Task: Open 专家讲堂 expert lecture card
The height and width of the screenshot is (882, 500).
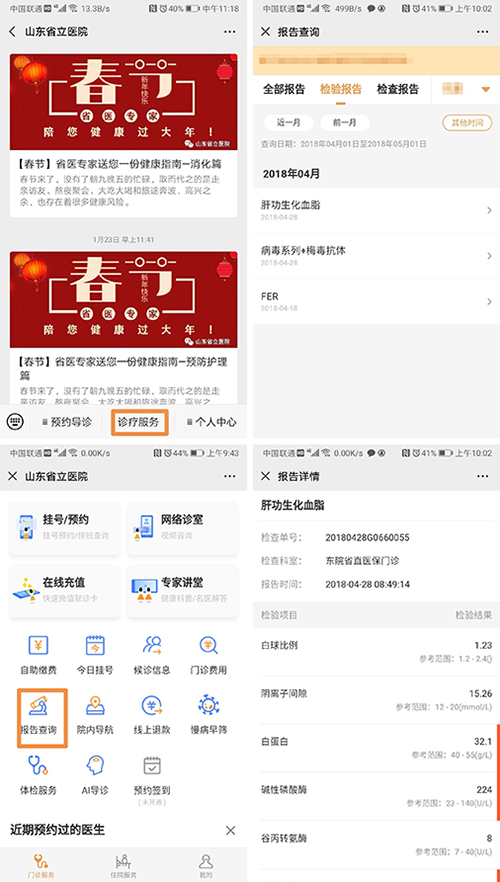Action: 183,591
